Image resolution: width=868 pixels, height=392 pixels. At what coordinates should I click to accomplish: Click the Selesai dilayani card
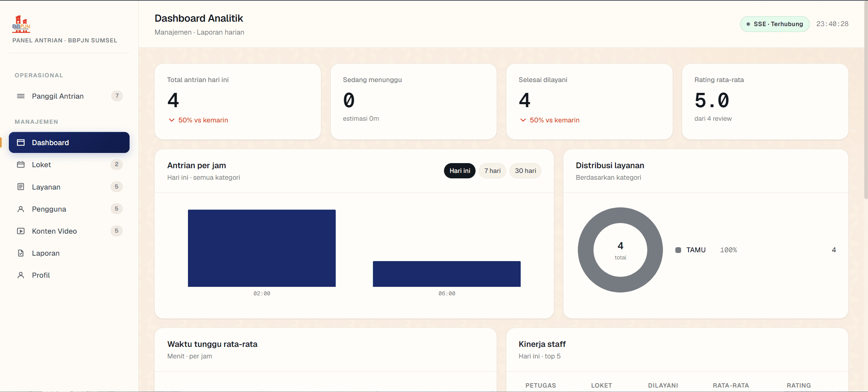pyautogui.click(x=589, y=102)
